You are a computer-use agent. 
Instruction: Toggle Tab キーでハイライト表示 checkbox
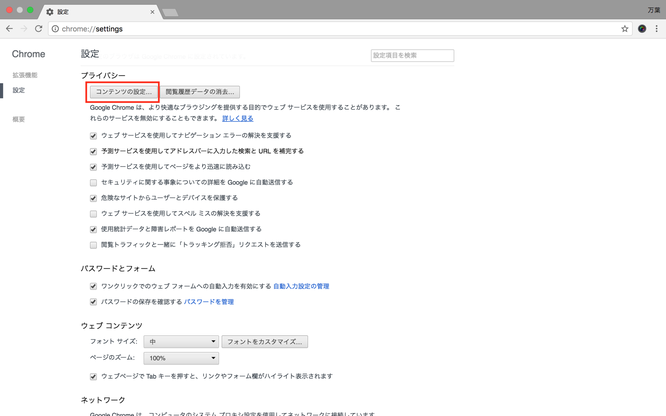(93, 376)
